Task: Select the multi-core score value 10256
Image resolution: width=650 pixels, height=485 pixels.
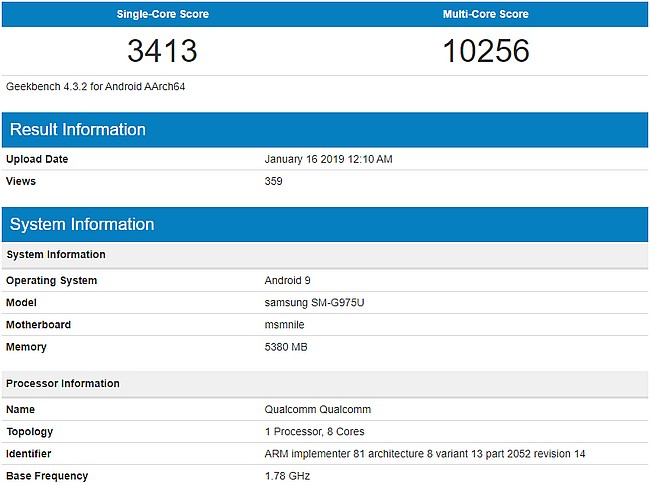Action: coord(486,50)
